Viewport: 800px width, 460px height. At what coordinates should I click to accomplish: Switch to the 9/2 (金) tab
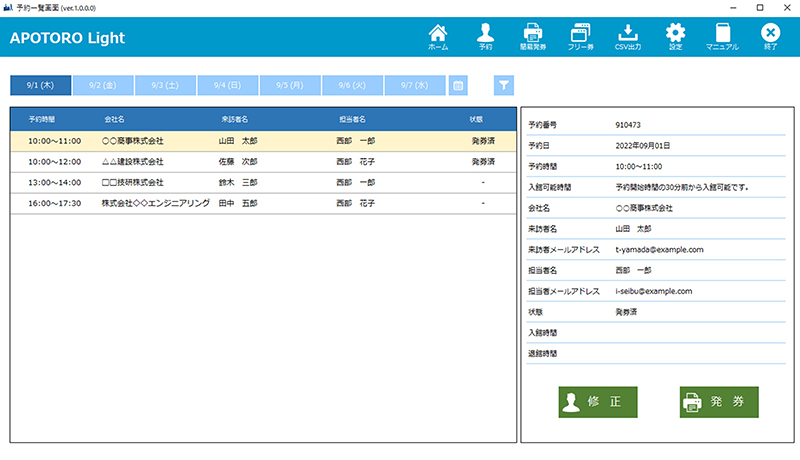point(103,86)
